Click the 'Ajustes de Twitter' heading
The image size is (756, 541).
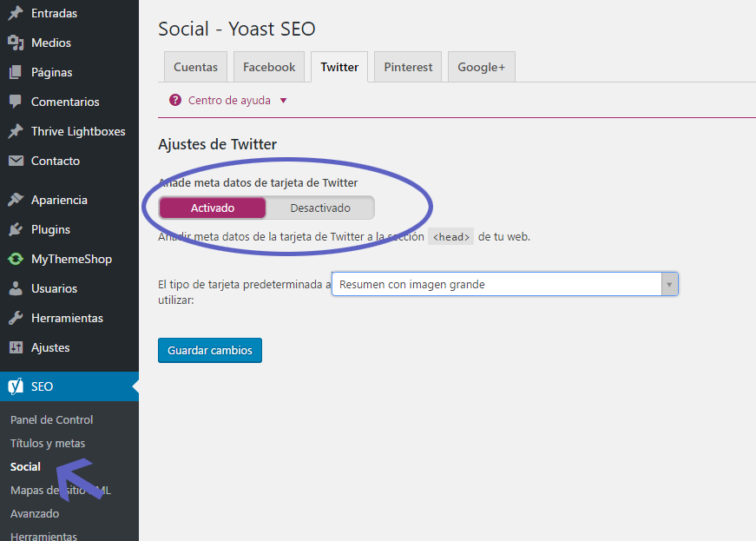pyautogui.click(x=218, y=144)
